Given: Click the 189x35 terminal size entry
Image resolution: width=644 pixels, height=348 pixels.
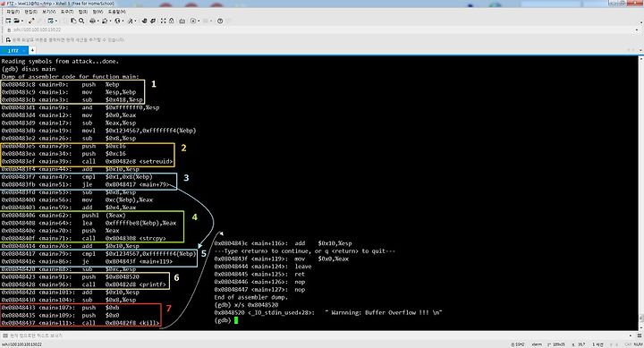Looking at the screenshot, I should 556,344.
